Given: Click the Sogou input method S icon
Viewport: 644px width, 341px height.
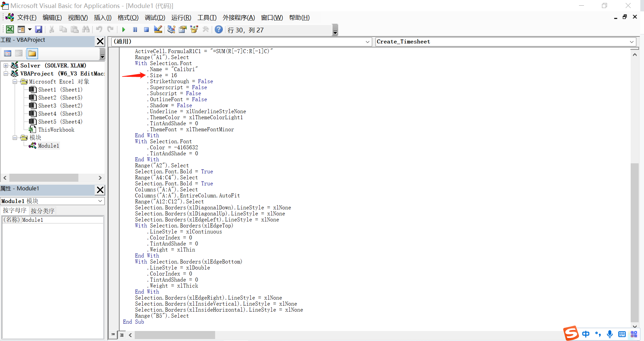Looking at the screenshot, I should click(571, 333).
